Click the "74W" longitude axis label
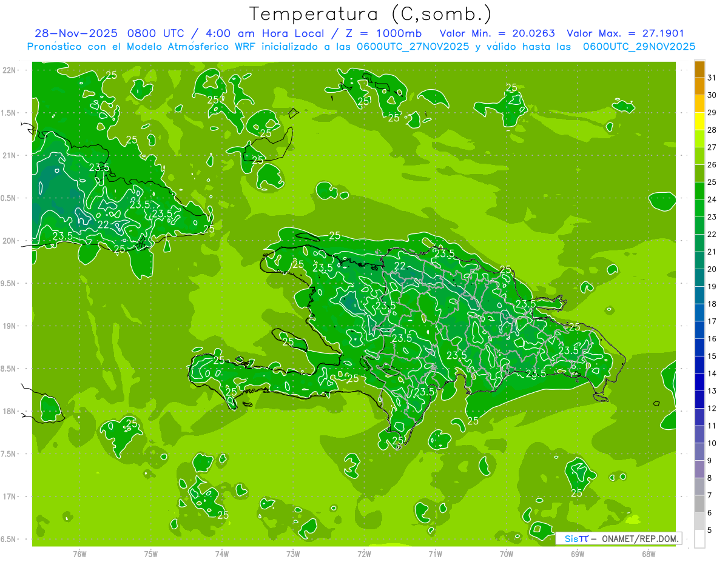Image resolution: width=728 pixels, height=562 pixels. pos(222,554)
